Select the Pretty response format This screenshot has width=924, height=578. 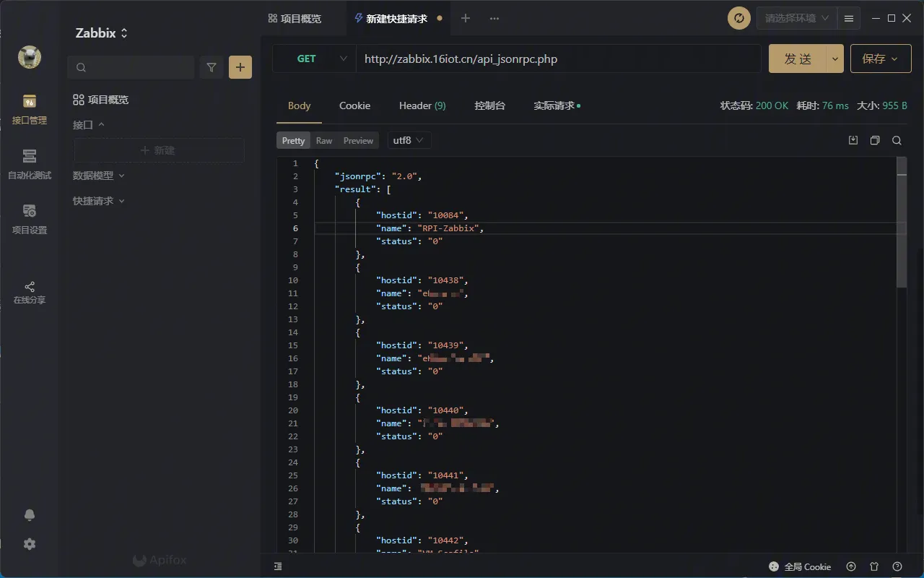pos(293,141)
